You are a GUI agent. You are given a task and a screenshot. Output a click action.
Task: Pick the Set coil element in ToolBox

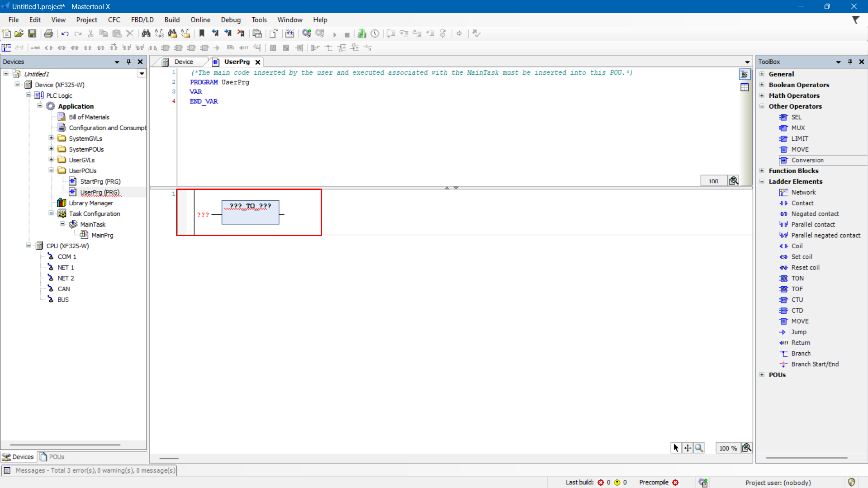[x=802, y=257]
